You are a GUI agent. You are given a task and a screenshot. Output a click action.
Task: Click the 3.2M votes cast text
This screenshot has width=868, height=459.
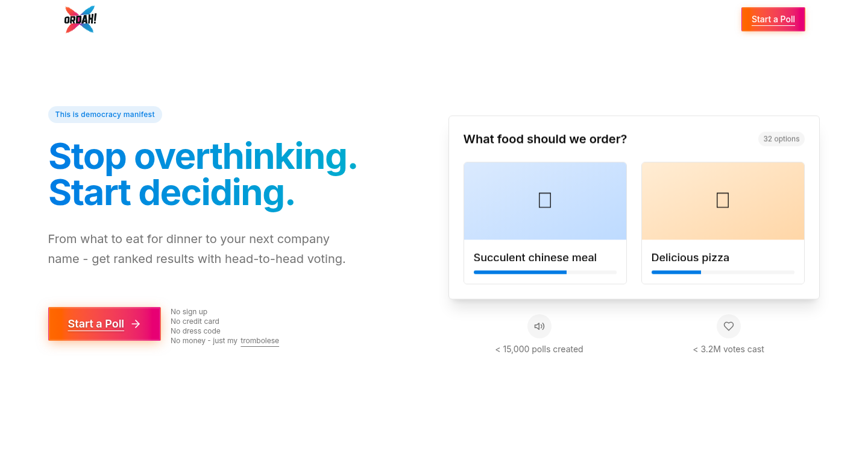(x=728, y=349)
